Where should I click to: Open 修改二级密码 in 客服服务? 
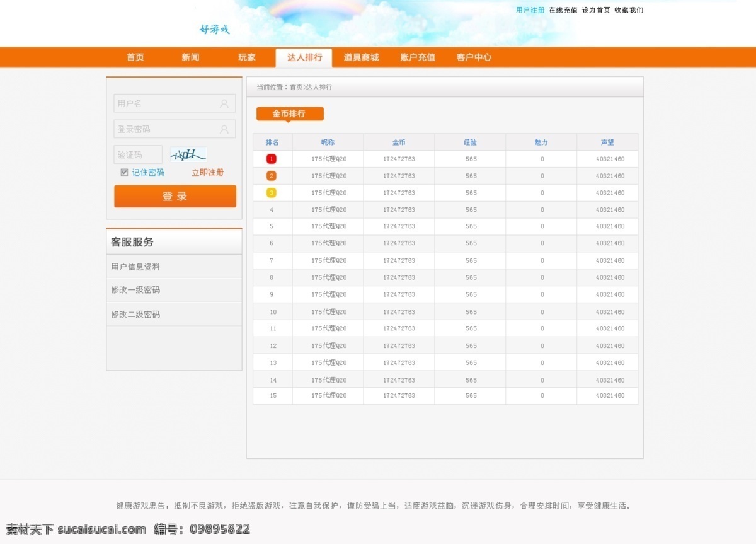tap(135, 314)
